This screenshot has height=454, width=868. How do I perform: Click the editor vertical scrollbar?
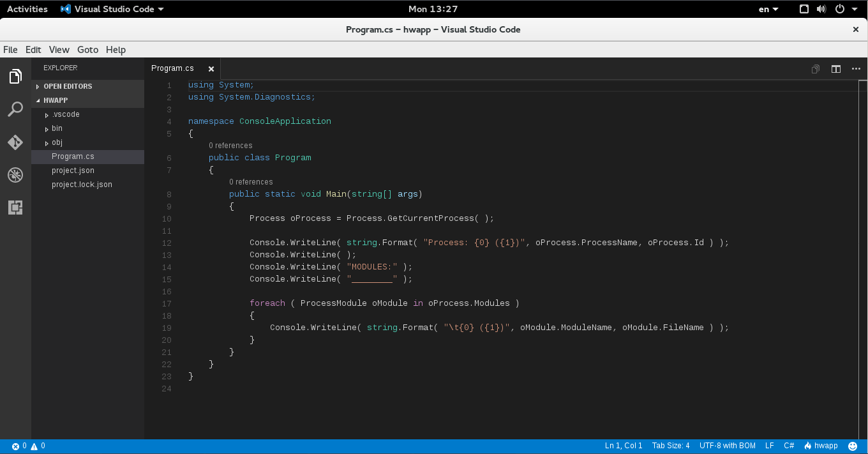point(864,259)
